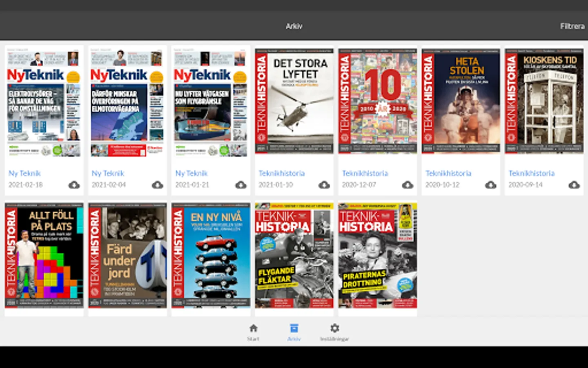The width and height of the screenshot is (588, 368).
Task: Open Ny Teknik cover about Elektrolysörer
Action: 44,102
